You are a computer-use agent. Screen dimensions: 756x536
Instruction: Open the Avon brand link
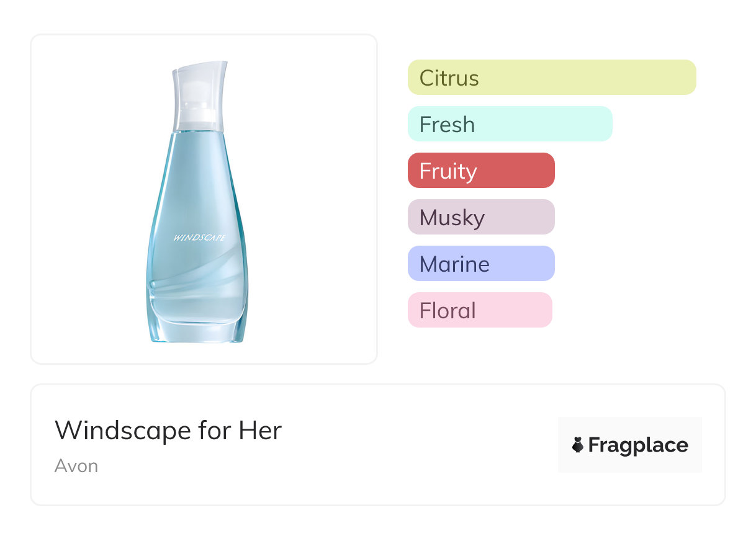click(76, 466)
